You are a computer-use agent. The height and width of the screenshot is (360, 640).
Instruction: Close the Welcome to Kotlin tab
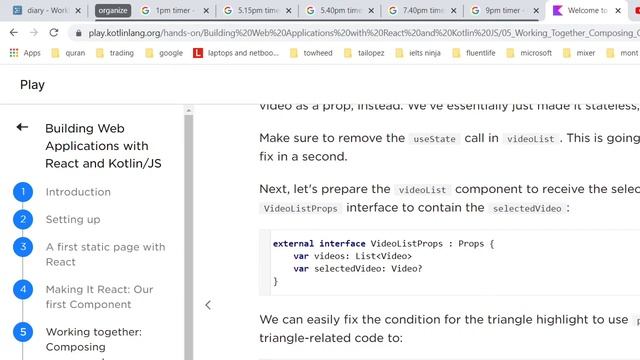(x=618, y=11)
